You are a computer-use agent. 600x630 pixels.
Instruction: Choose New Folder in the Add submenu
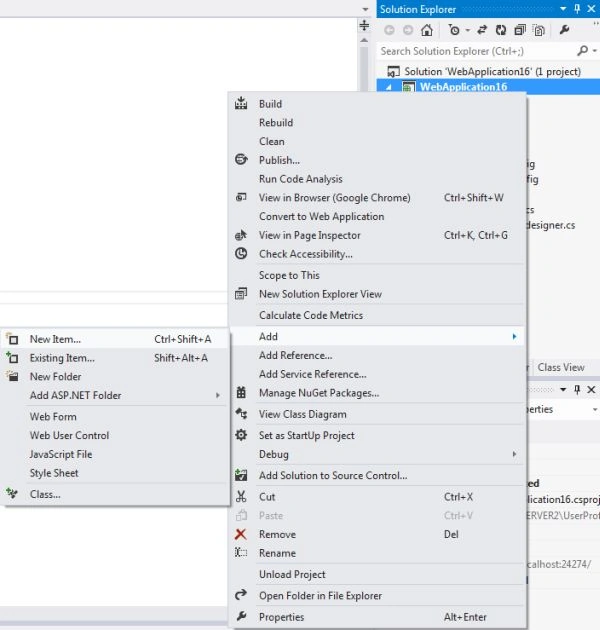click(116, 377)
